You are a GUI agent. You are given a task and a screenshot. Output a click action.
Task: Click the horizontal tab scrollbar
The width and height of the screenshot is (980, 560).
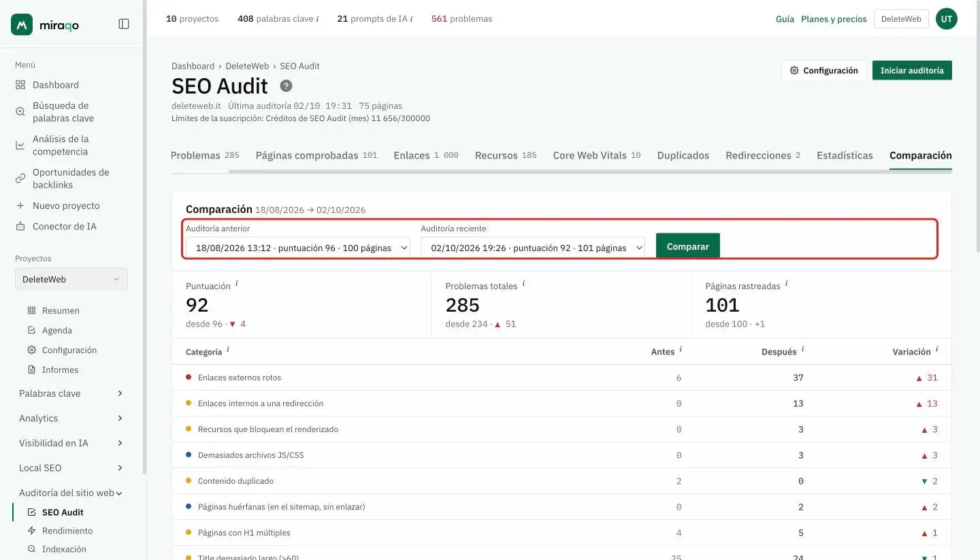tap(590, 171)
